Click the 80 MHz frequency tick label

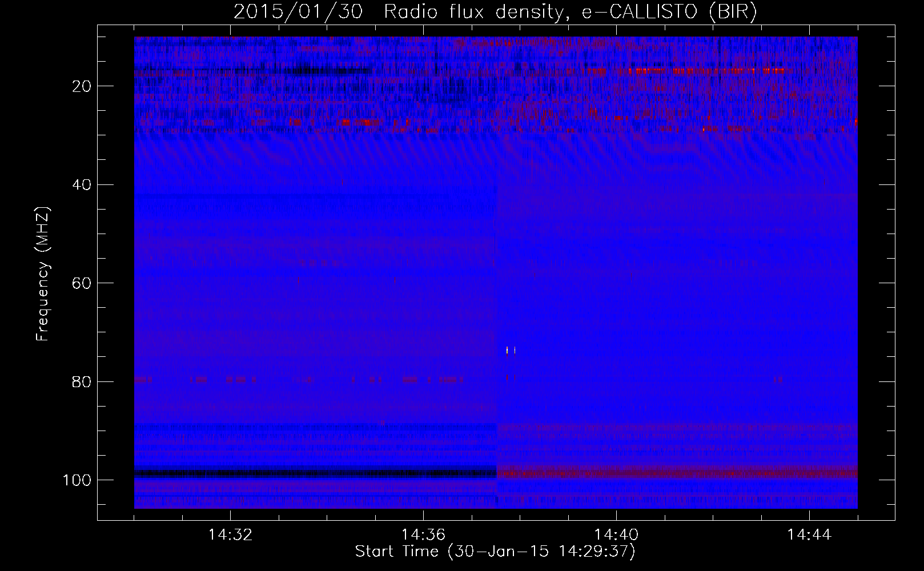82,381
